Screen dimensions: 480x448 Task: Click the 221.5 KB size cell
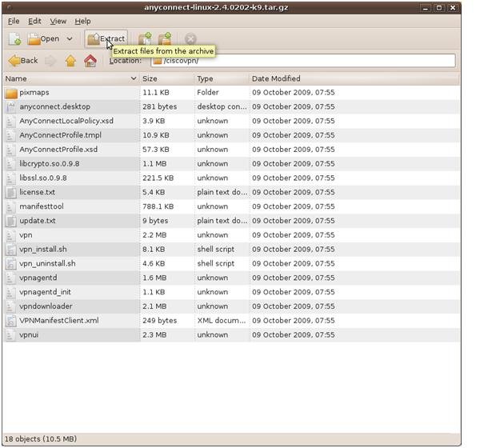click(x=158, y=178)
